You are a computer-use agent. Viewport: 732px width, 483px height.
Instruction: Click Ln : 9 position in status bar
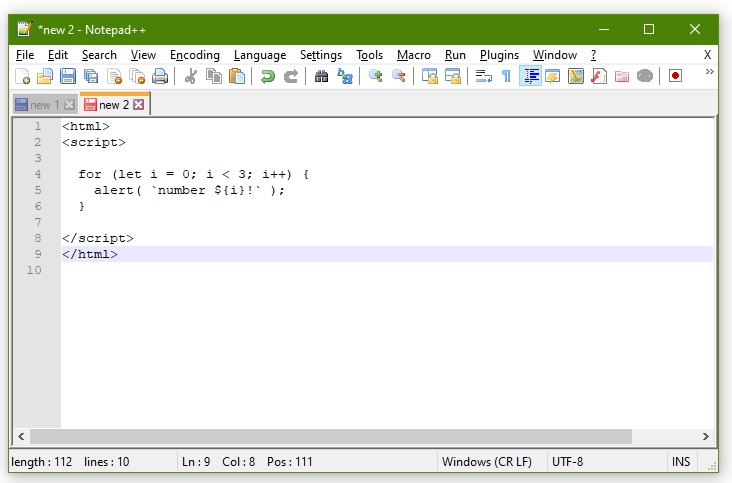coord(196,462)
